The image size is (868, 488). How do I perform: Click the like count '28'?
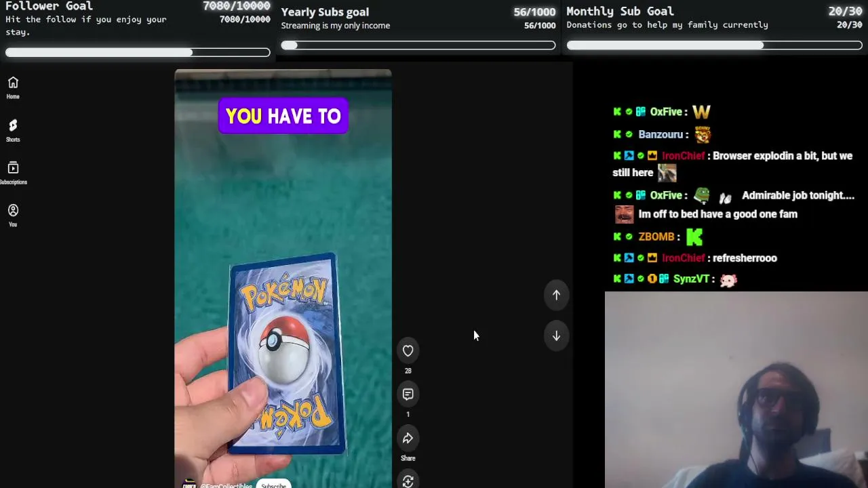tap(408, 371)
